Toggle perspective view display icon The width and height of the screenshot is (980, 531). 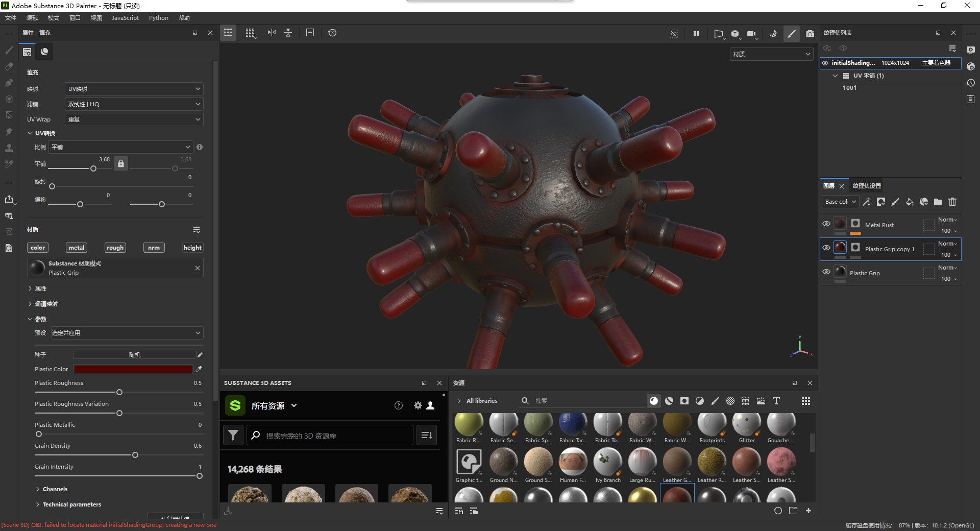[718, 33]
